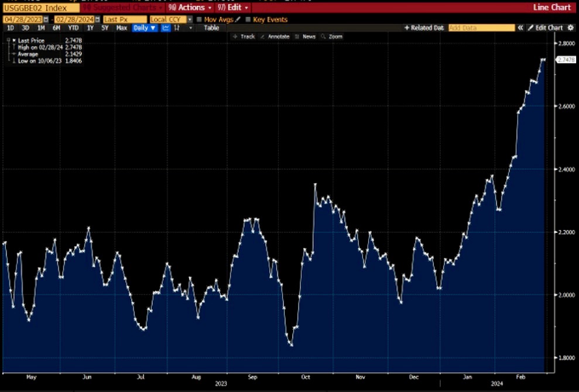This screenshot has height=392, width=579.
Task: Click the line chart type icon
Action: click(x=166, y=28)
